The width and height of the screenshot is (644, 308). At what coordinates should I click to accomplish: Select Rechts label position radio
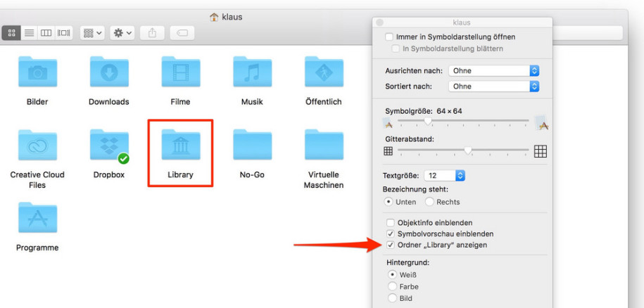(429, 202)
